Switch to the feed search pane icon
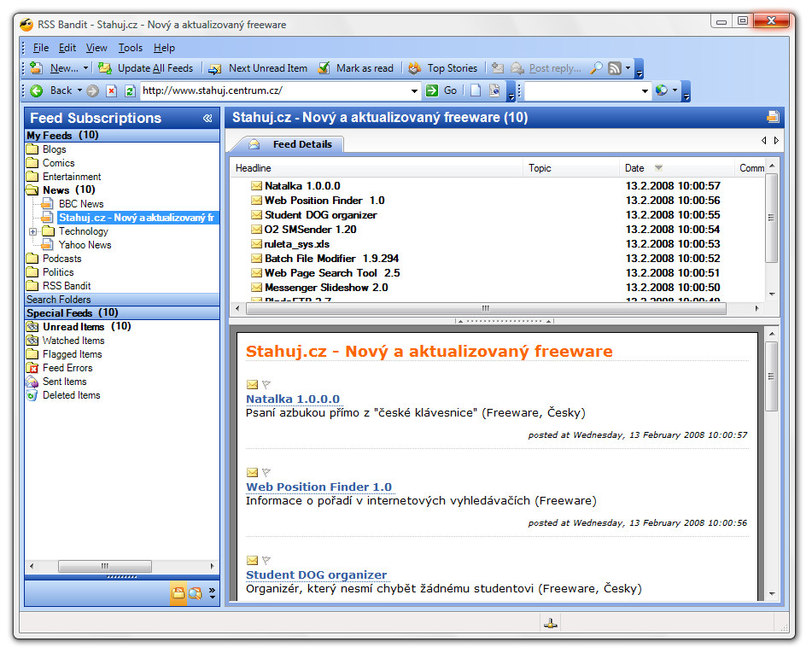812x653 pixels. 196,593
